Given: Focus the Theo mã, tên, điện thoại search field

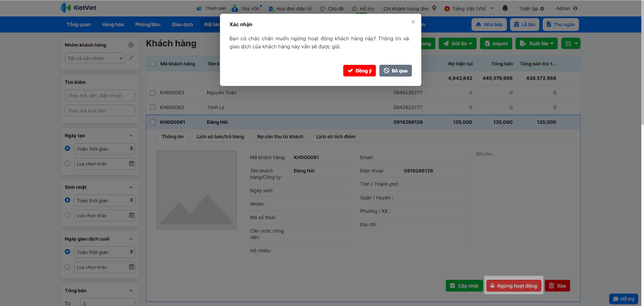Looking at the screenshot, I should coord(100,95).
